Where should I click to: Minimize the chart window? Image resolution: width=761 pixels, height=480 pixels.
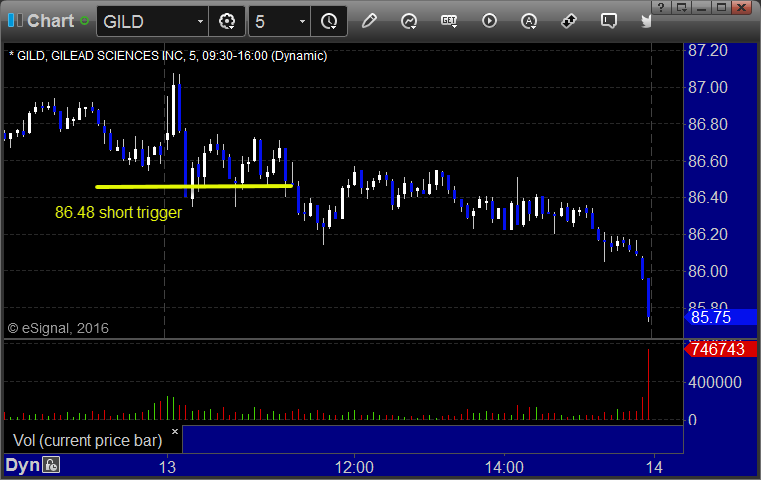[x=702, y=7]
